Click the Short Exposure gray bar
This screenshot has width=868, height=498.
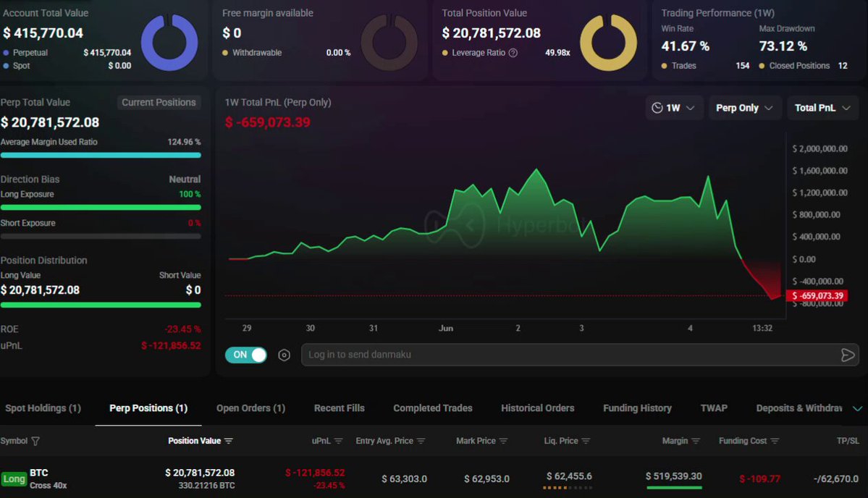101,236
